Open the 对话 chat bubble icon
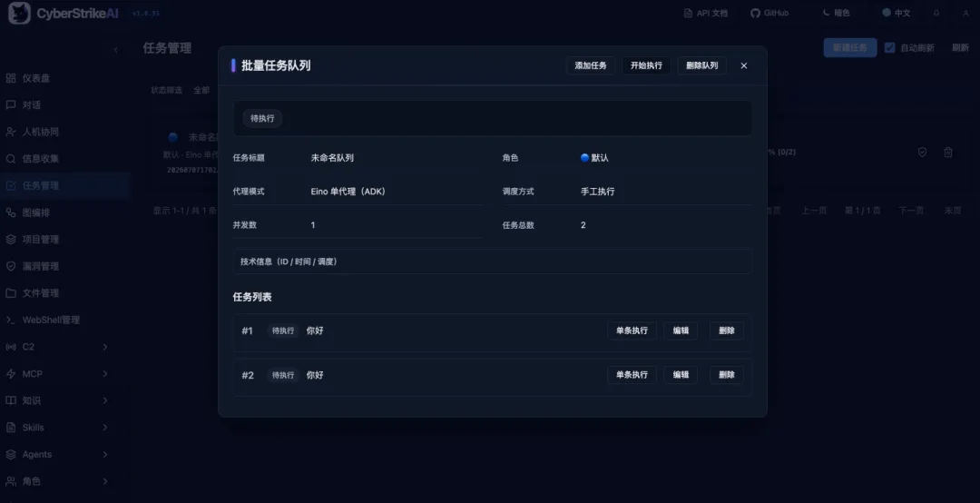Image resolution: width=980 pixels, height=503 pixels. pyautogui.click(x=11, y=105)
